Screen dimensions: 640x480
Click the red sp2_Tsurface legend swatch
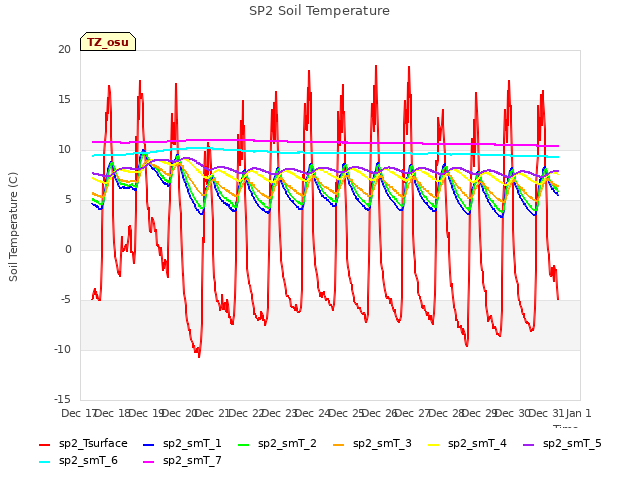click(x=44, y=444)
